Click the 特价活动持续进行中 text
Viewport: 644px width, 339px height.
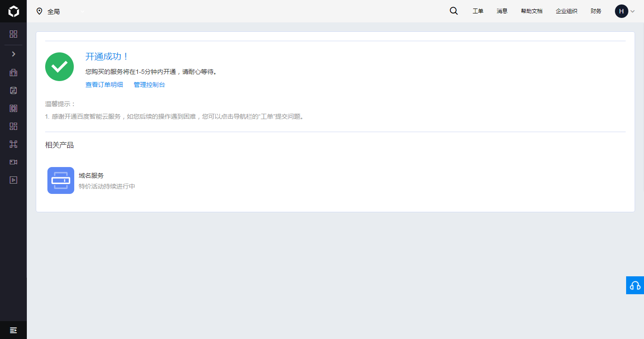click(107, 186)
